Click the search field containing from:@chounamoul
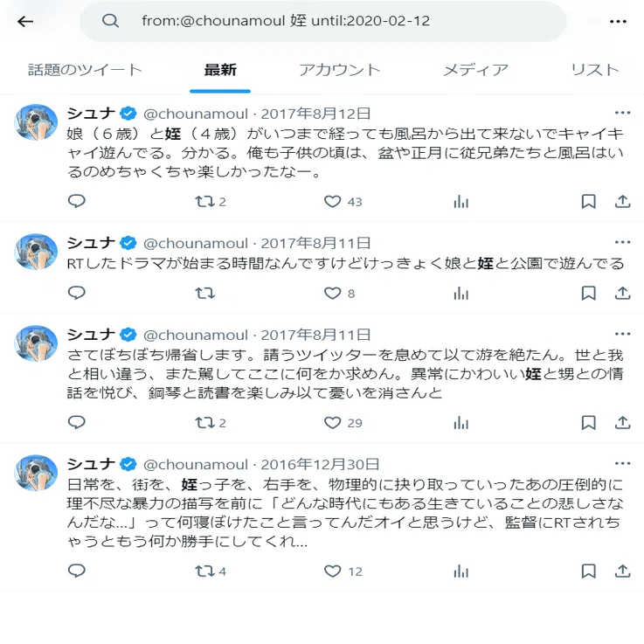The height and width of the screenshot is (644, 644). [x=323, y=21]
